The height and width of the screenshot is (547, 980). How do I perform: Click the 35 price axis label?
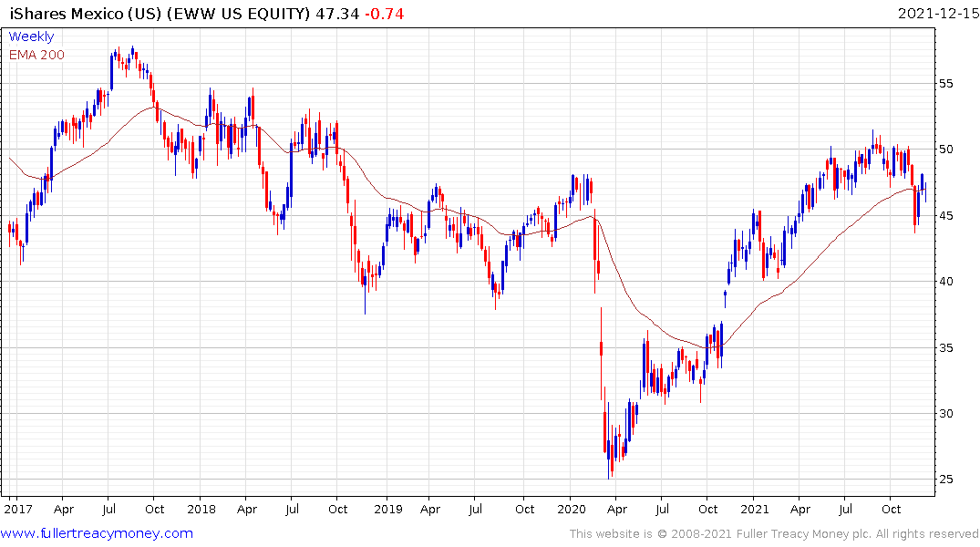946,347
